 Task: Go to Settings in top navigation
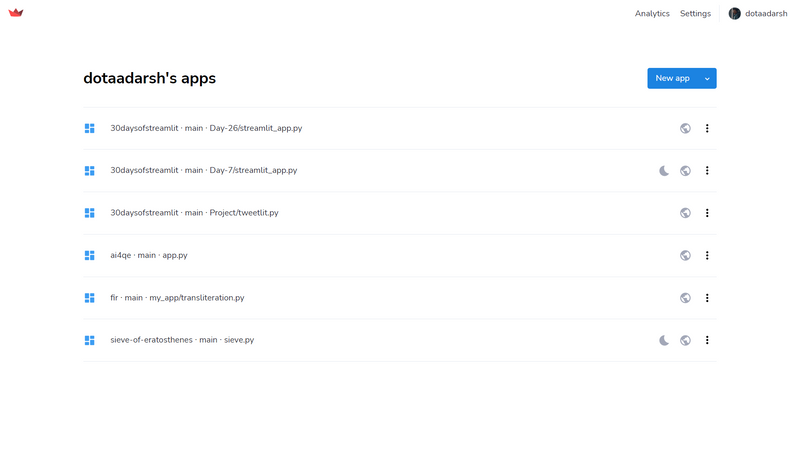pyautogui.click(x=695, y=14)
